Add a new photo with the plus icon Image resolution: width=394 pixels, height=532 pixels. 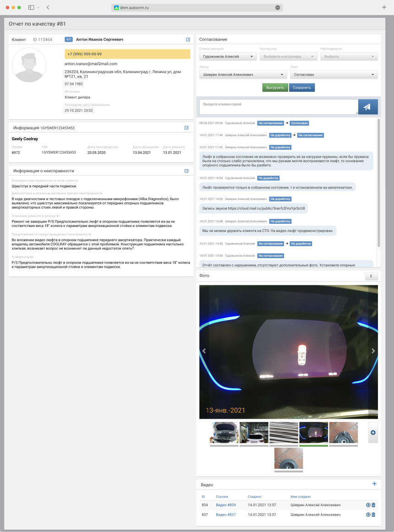(x=372, y=432)
